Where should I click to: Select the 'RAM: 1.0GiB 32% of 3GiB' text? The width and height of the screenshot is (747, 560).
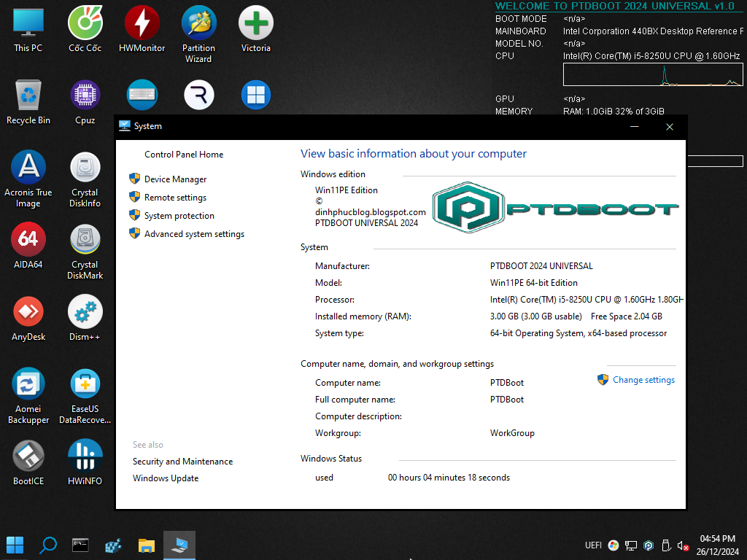coord(614,112)
